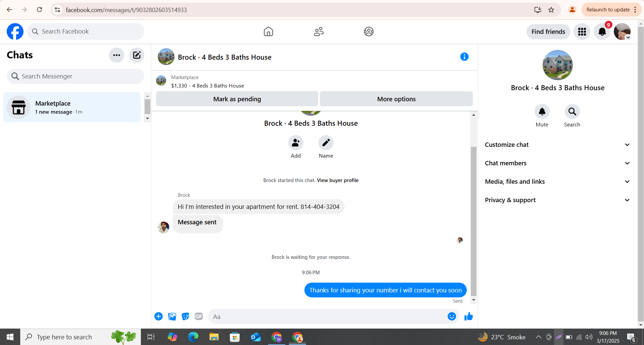Open Task View on the taskbar
Viewport: 644px width, 345px height.
pyautogui.click(x=151, y=337)
